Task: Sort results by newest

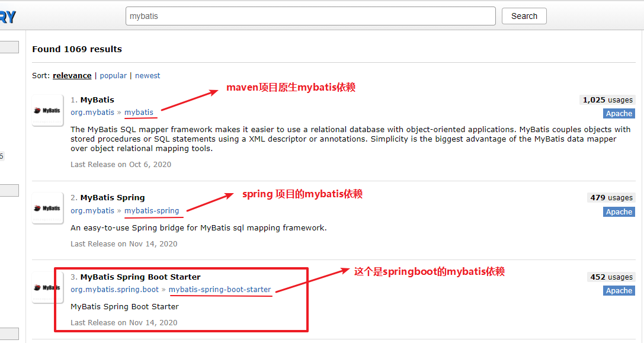Action: click(x=147, y=75)
